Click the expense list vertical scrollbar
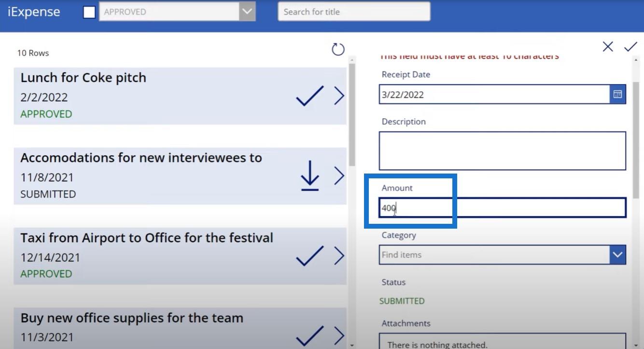Screen dimensions: 644x349 351,115
